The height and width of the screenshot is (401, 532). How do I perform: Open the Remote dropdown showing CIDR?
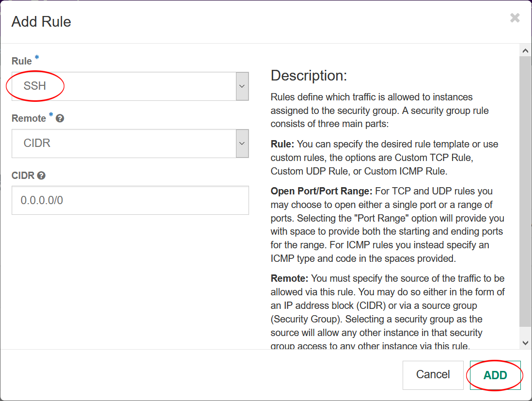pos(124,144)
